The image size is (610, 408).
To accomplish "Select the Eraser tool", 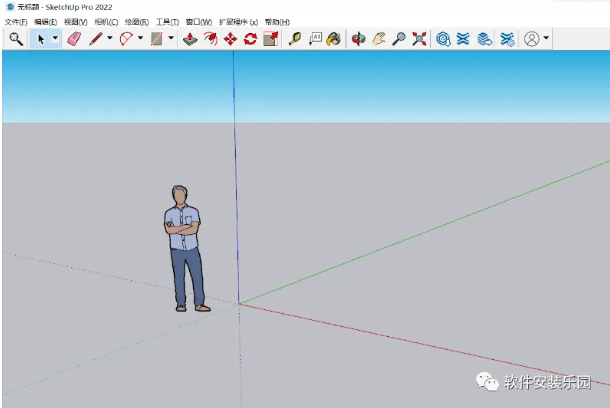I will 72,39.
